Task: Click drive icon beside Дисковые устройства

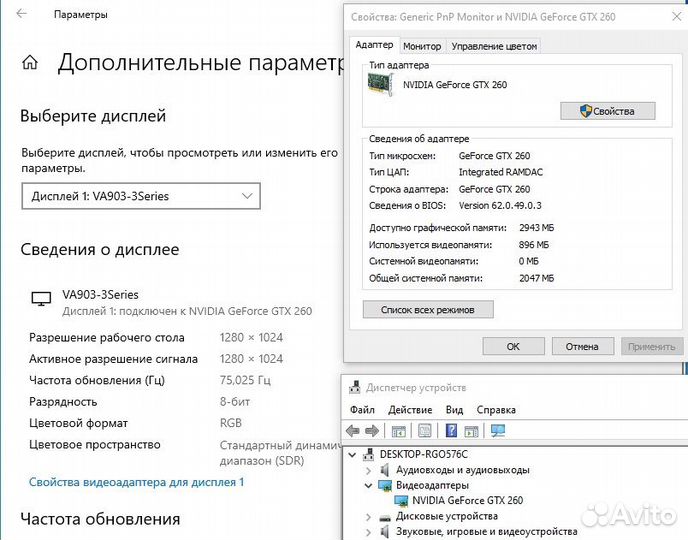Action: click(x=385, y=517)
